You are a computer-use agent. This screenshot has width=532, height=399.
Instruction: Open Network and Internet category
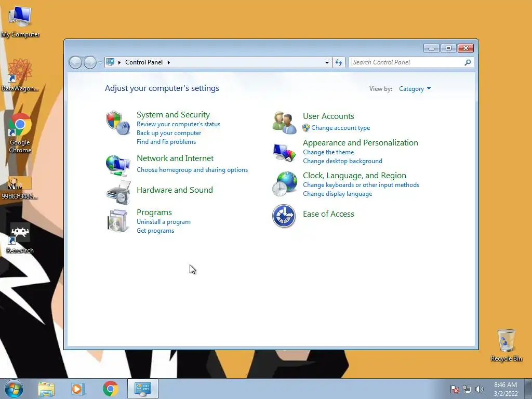(175, 158)
